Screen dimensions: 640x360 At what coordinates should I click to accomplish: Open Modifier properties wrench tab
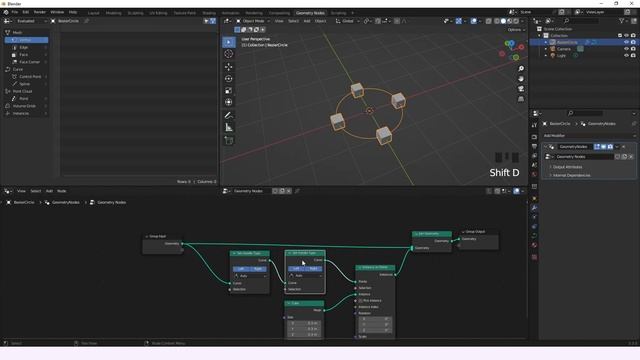pos(534,208)
